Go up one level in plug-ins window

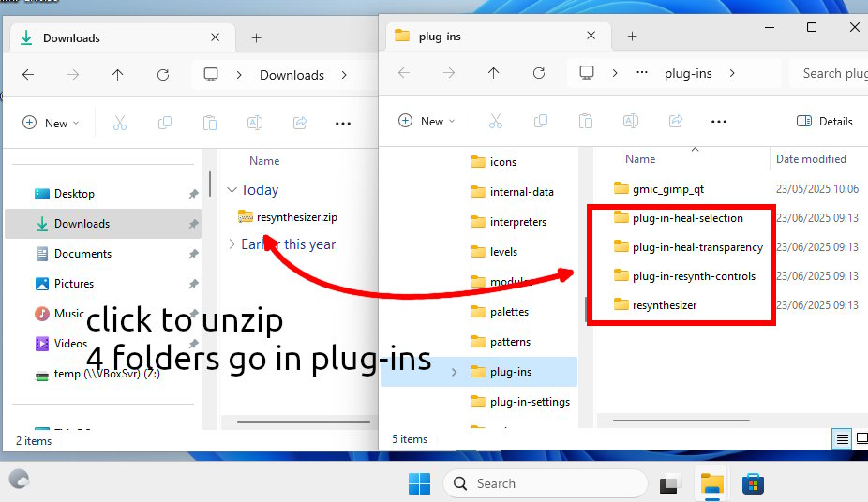(x=493, y=73)
